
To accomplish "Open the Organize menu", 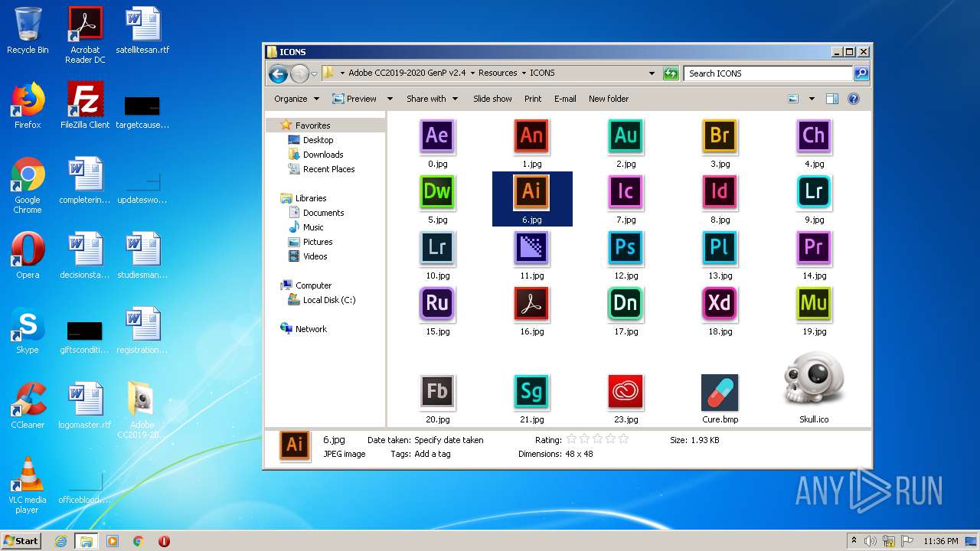I will click(x=296, y=99).
